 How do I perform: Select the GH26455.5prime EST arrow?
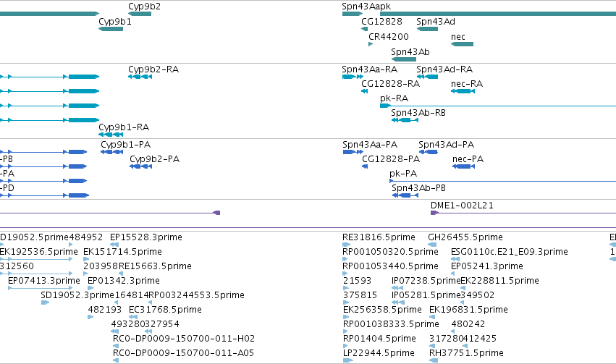pyautogui.click(x=432, y=245)
